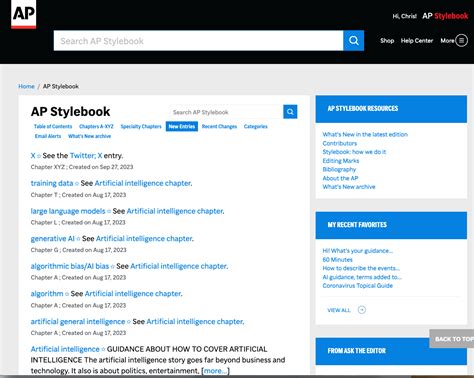Click the Back To Top button
Viewport: 474px width, 378px height.
452,339
